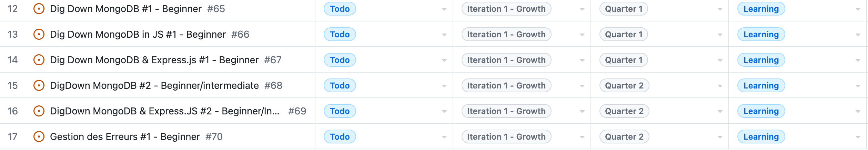Open Quarter dropdown arrow for issue #67

(x=720, y=60)
